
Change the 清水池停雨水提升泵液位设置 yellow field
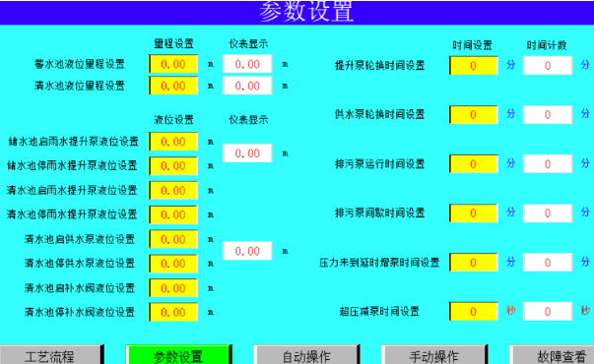173,214
